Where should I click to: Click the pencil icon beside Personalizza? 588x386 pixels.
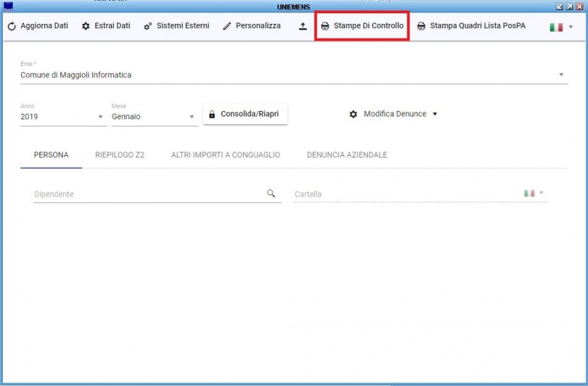click(x=227, y=27)
